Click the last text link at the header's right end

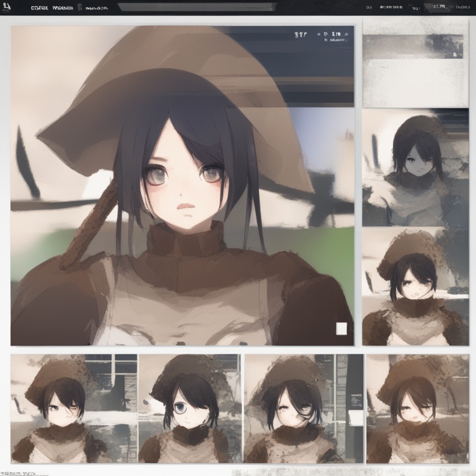[463, 7]
